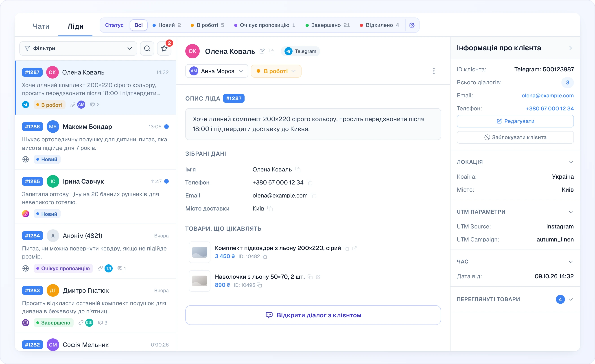595x364 pixels.
Task: Filter leads by Новий status
Action: click(x=167, y=25)
